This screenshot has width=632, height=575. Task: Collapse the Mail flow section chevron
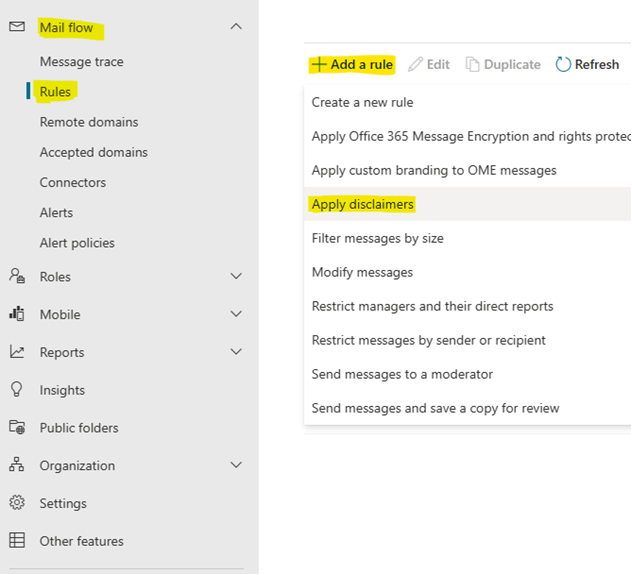coord(236,27)
